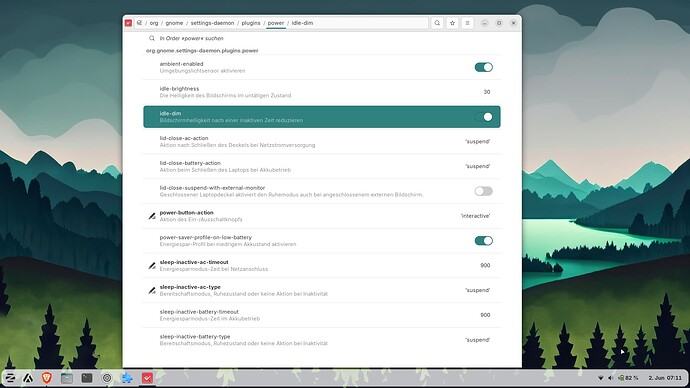Open the date and time 2. Jun 07:11

665,378
